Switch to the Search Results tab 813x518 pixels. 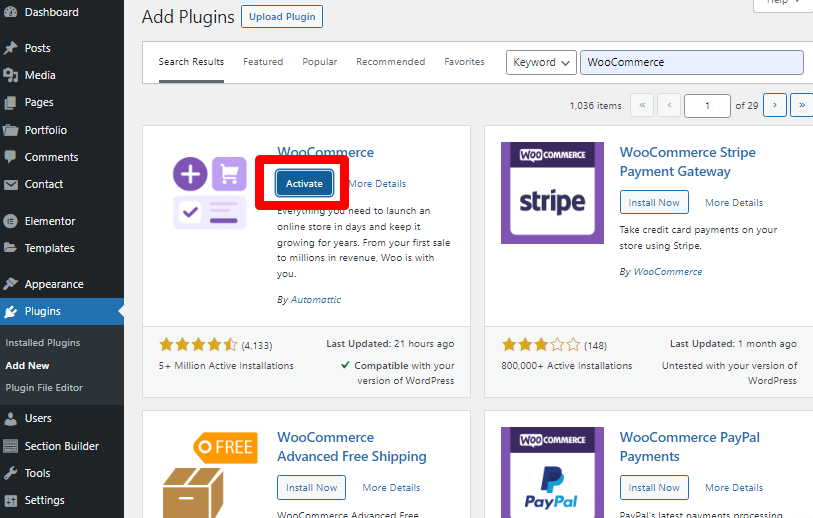tap(191, 62)
